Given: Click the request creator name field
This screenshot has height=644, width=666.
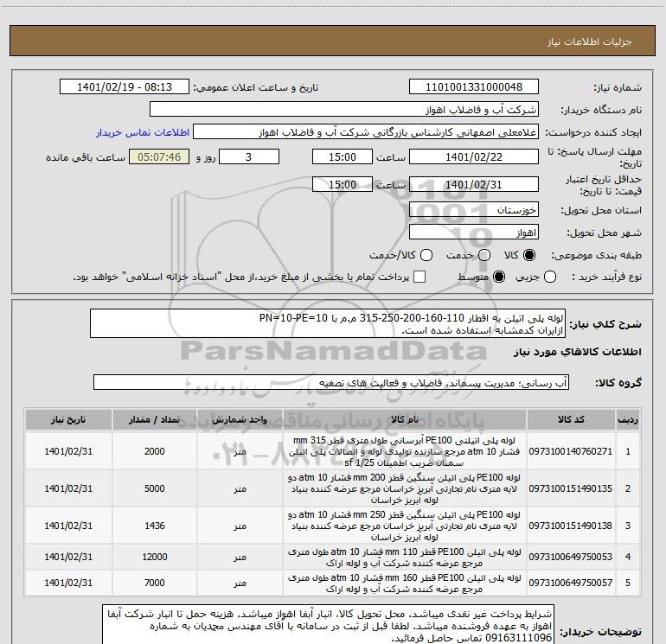Looking at the screenshot, I should click(366, 132).
